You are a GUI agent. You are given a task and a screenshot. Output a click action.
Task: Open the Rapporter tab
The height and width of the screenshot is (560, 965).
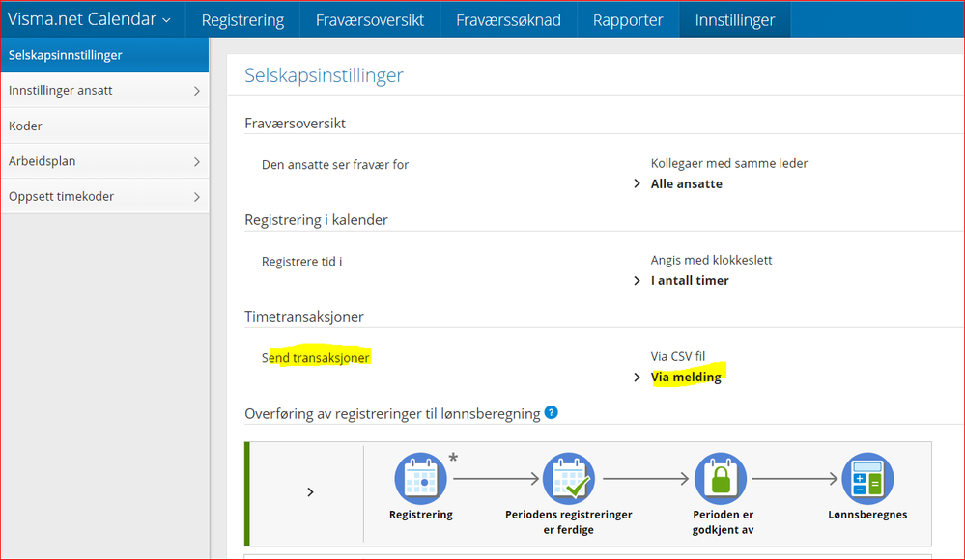click(x=628, y=19)
